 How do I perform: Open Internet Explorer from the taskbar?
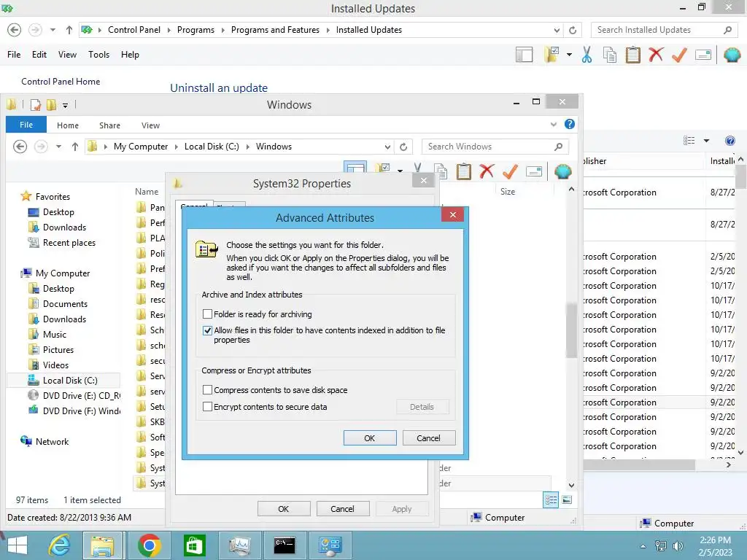click(59, 545)
